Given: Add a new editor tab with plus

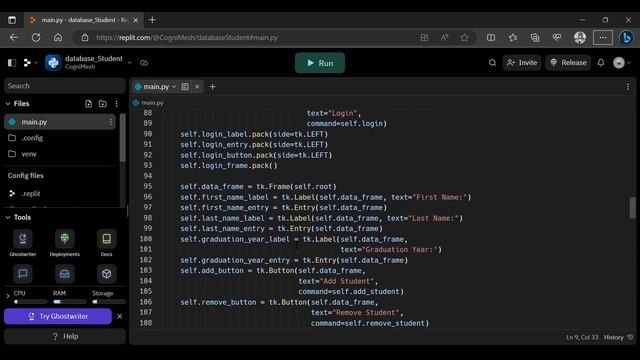Looking at the screenshot, I should (x=212, y=87).
